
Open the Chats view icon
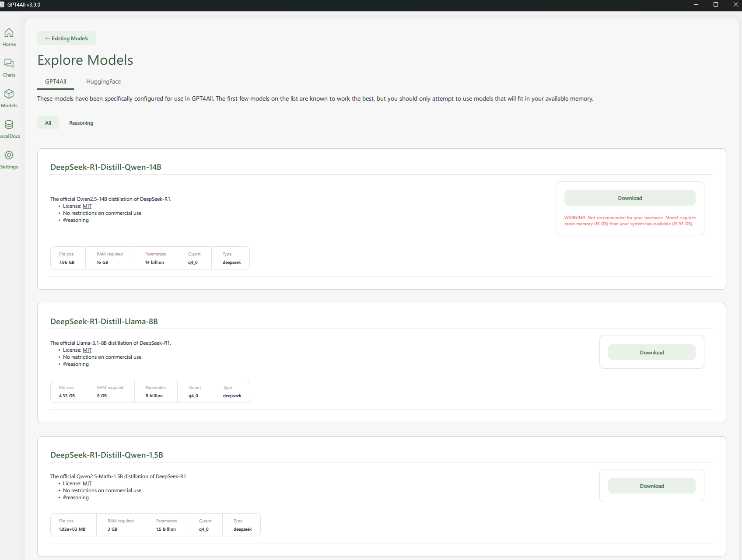[9, 63]
